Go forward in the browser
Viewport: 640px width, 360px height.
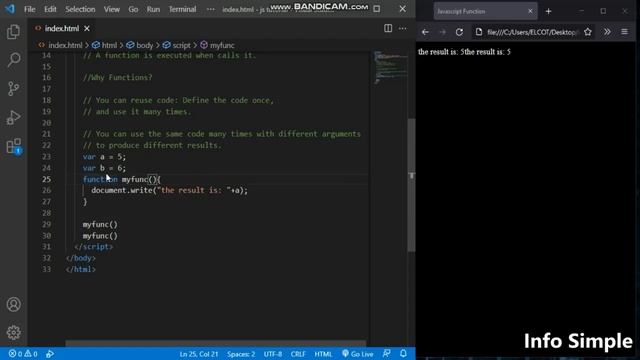click(x=442, y=32)
